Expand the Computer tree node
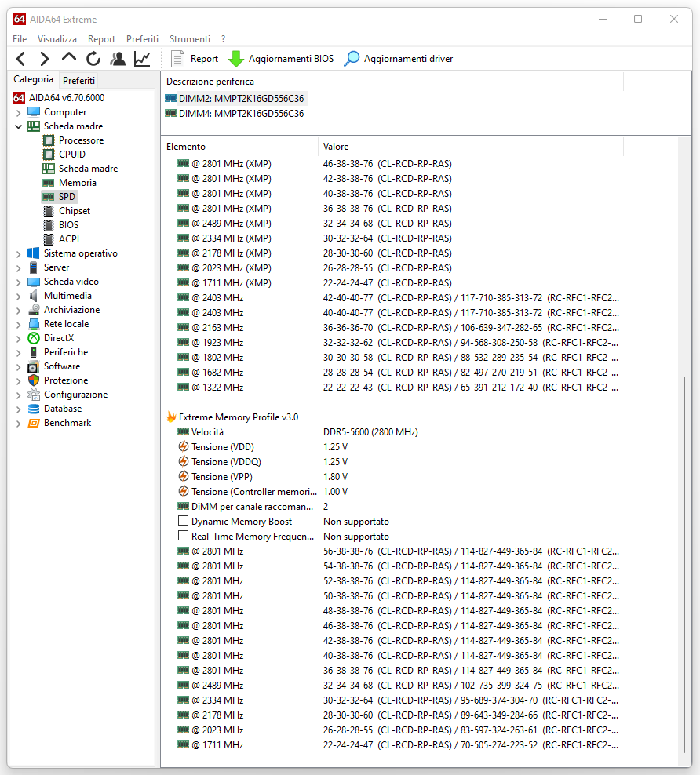This screenshot has height=775, width=700. [18, 113]
